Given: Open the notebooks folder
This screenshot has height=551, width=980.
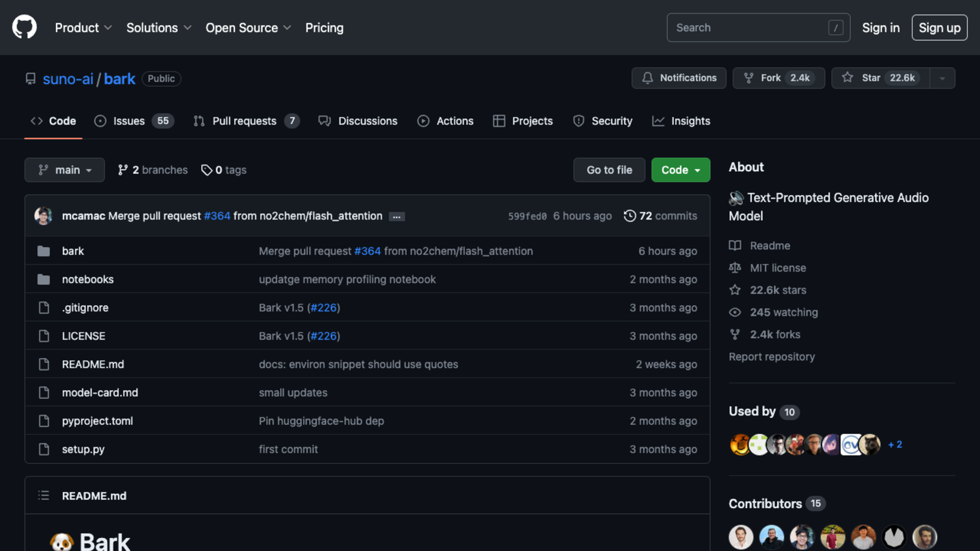Looking at the screenshot, I should pos(88,280).
